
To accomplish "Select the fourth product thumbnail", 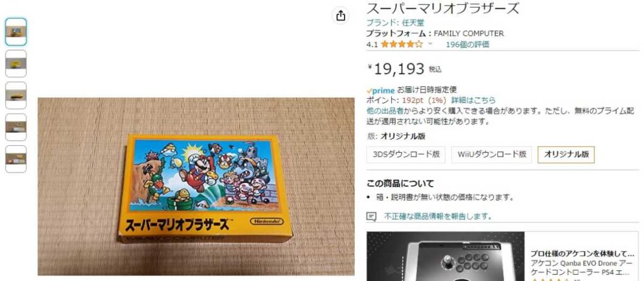I will coord(16,127).
